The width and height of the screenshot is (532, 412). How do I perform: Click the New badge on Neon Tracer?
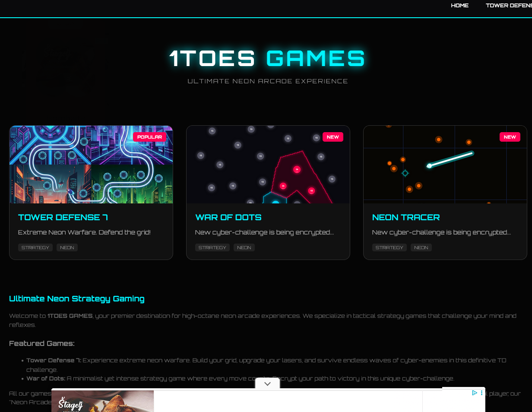tap(510, 137)
